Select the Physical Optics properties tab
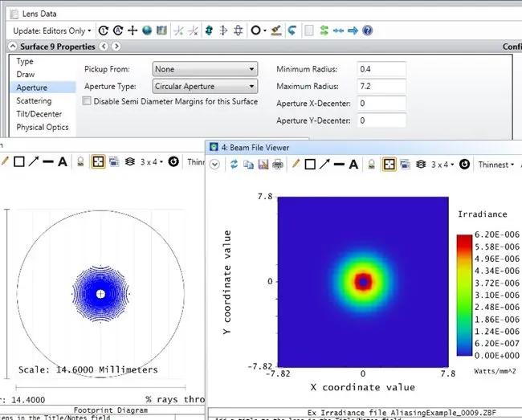 click(x=43, y=127)
